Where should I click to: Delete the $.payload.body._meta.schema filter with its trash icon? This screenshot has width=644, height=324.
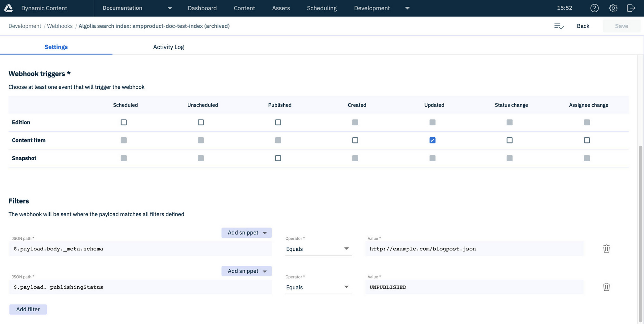606,249
